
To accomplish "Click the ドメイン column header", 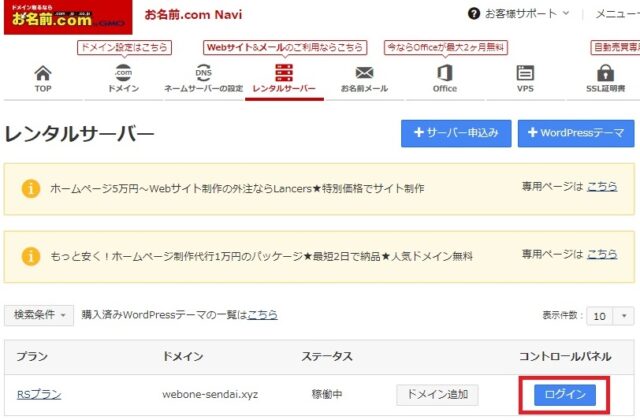I will tap(182, 356).
